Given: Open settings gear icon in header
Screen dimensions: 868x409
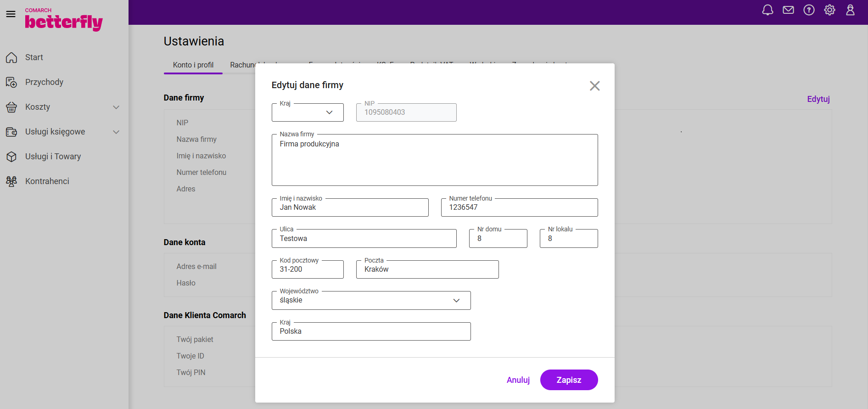Looking at the screenshot, I should (x=829, y=10).
